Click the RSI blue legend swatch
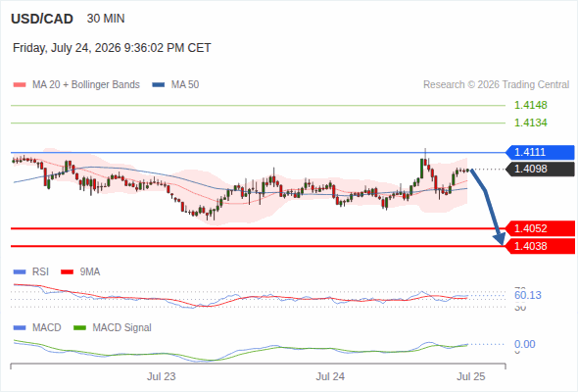The image size is (578, 392). (20, 272)
